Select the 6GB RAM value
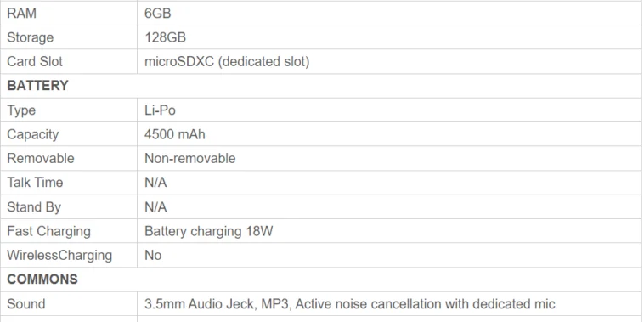Viewport: 644px width, 322px height. pyautogui.click(x=158, y=13)
